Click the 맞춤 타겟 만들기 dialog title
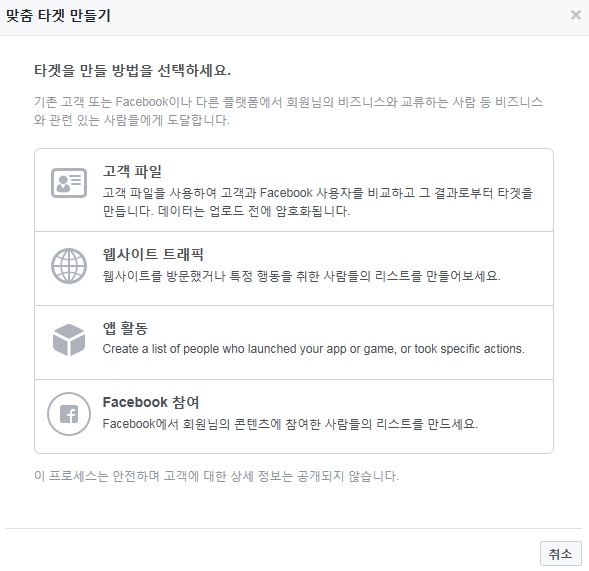The width and height of the screenshot is (589, 571). coord(58,15)
